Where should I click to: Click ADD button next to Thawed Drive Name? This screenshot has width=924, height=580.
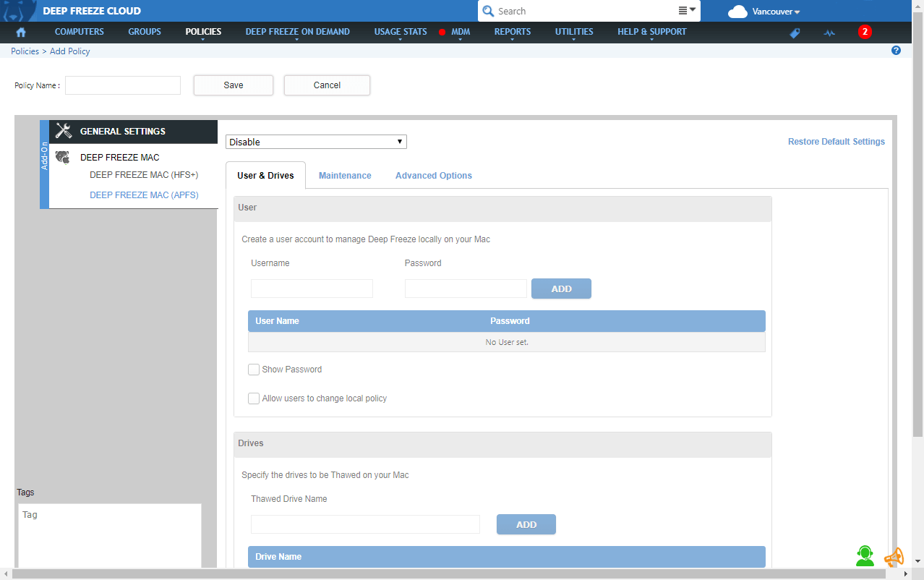526,524
